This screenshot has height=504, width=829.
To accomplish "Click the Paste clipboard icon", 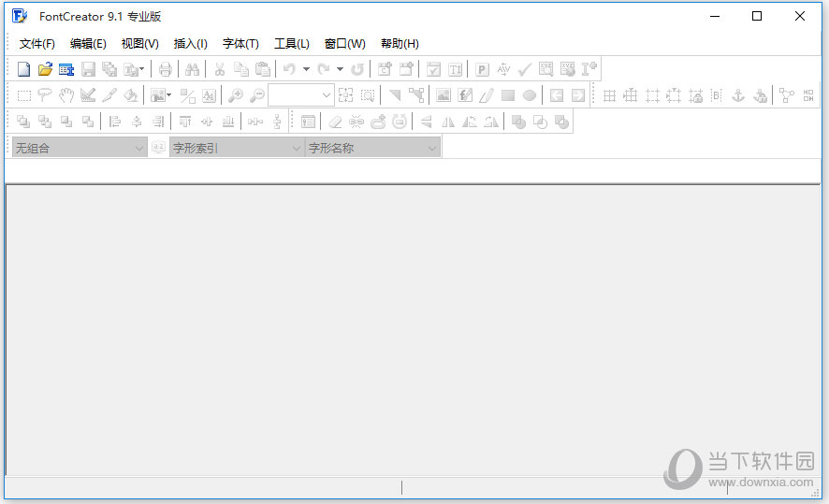I will click(x=263, y=69).
